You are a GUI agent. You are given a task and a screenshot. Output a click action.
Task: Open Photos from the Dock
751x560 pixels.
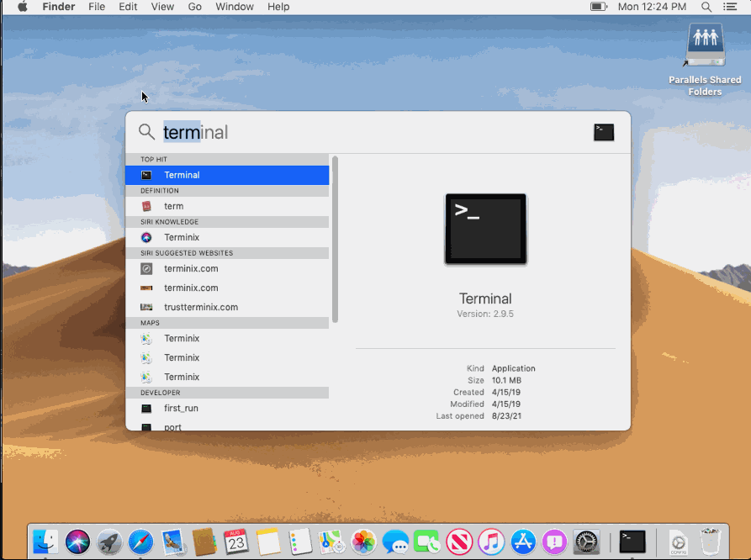tap(363, 542)
